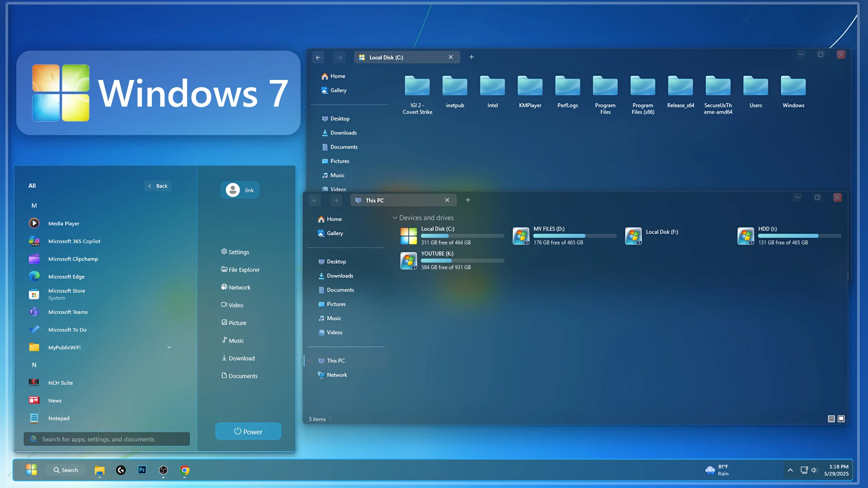The width and height of the screenshot is (868, 488).
Task: Open Picture in start menu sidebar
Action: (234, 322)
